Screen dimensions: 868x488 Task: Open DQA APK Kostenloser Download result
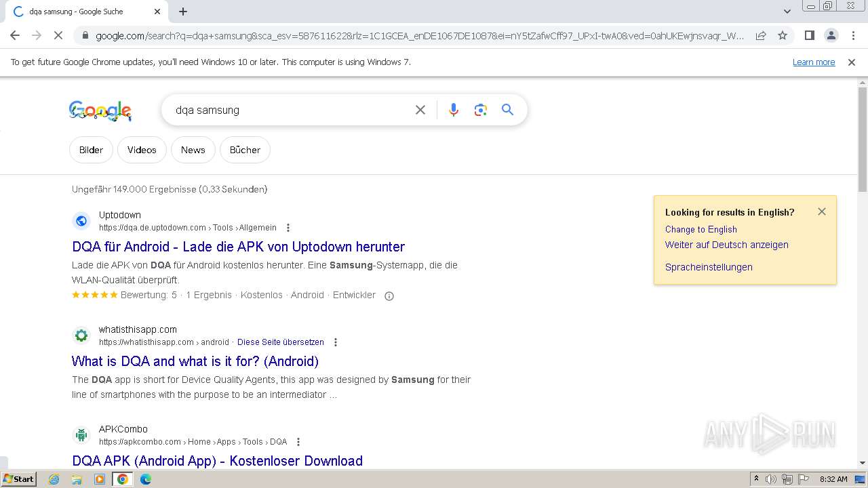pyautogui.click(x=217, y=461)
